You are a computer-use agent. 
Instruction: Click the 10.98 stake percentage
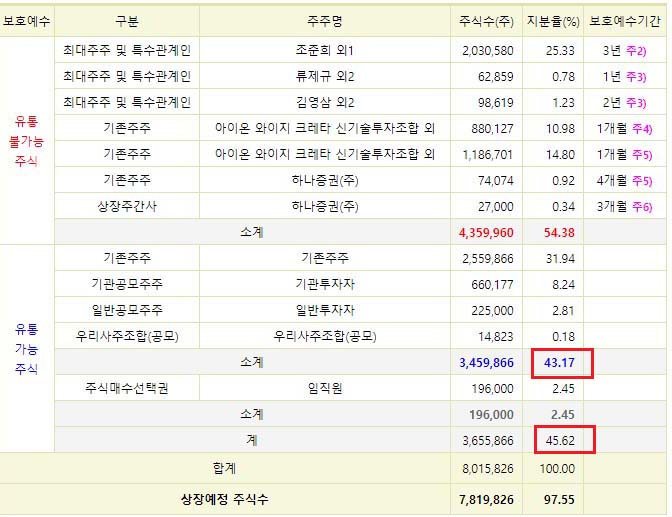(560, 129)
